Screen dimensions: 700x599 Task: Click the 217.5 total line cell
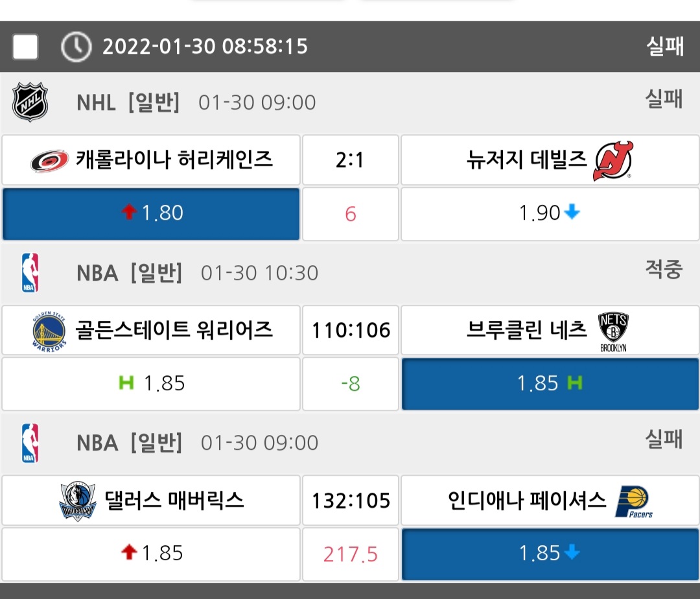[351, 554]
